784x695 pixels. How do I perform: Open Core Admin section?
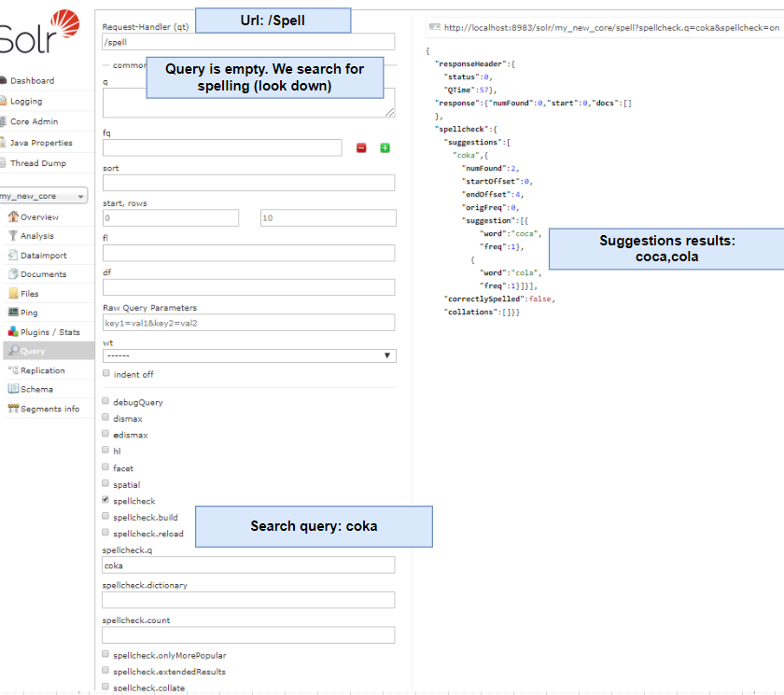pyautogui.click(x=34, y=121)
